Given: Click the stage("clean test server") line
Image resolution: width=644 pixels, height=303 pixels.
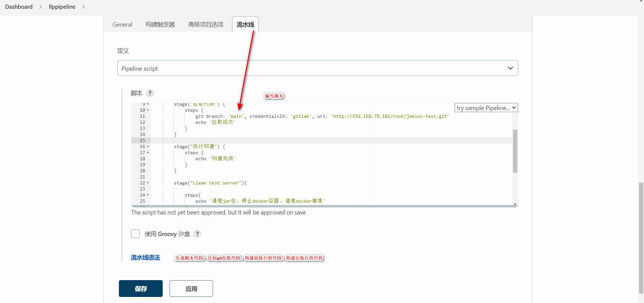Looking at the screenshot, I should 210,183.
